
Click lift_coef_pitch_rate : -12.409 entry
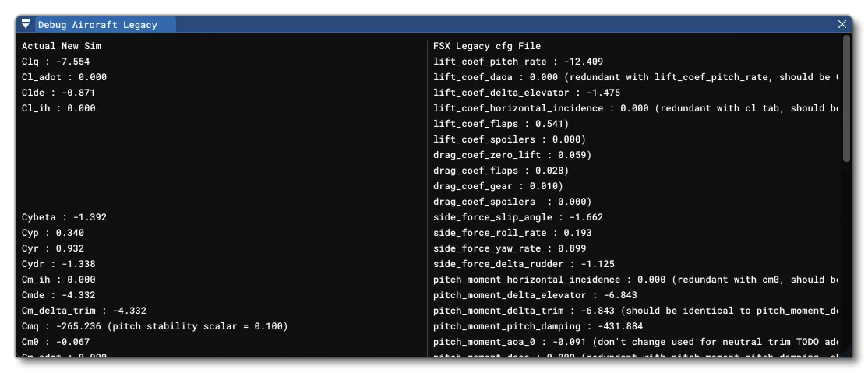point(518,62)
